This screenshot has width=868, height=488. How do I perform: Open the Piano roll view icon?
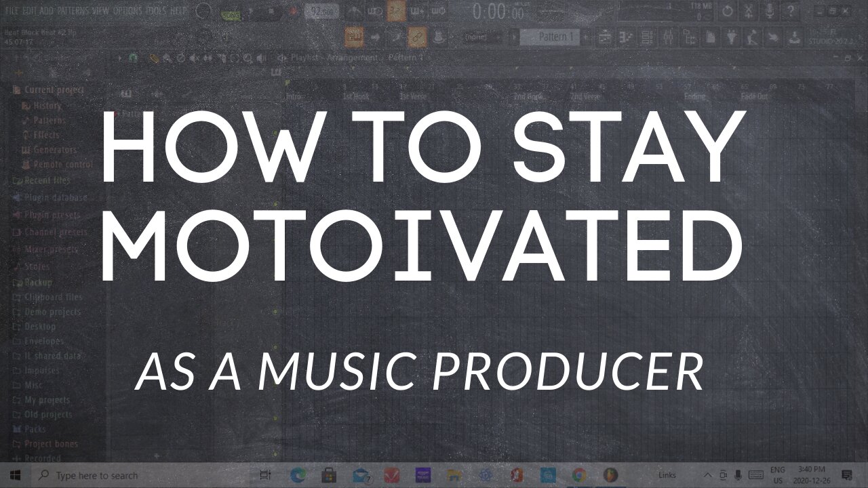626,38
